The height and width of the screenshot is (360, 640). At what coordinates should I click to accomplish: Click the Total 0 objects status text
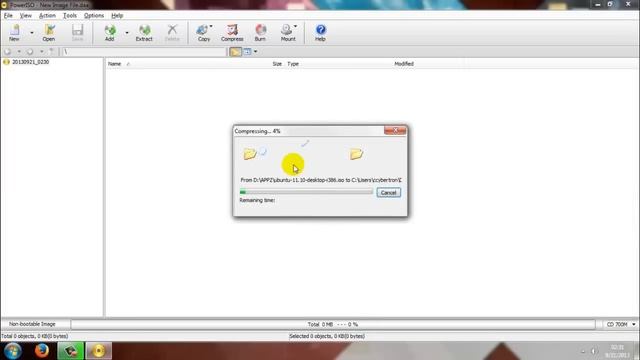[35, 336]
